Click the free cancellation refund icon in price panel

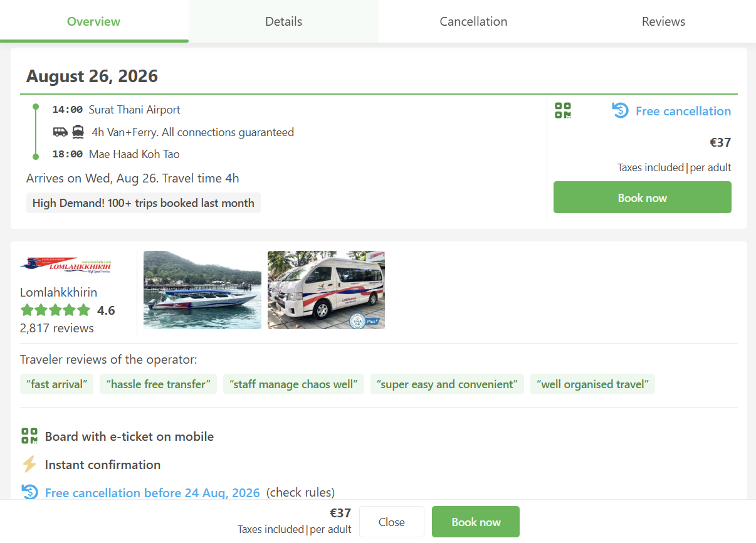(x=620, y=111)
